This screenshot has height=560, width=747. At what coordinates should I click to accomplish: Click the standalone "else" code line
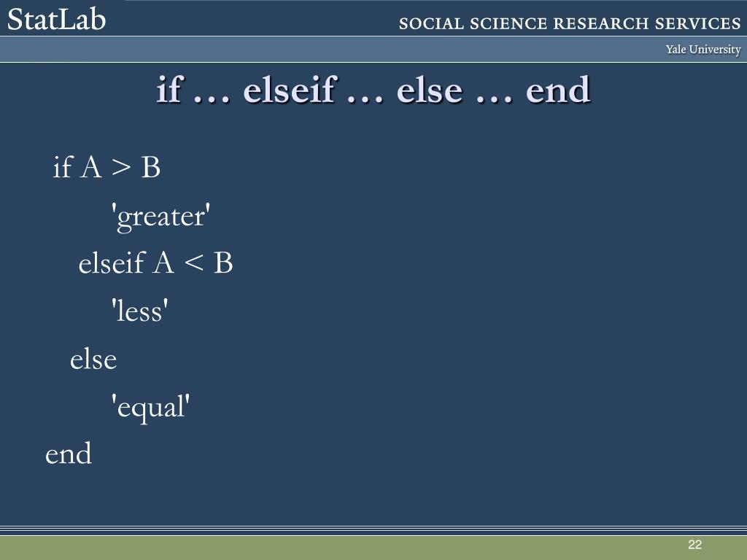pos(93,359)
